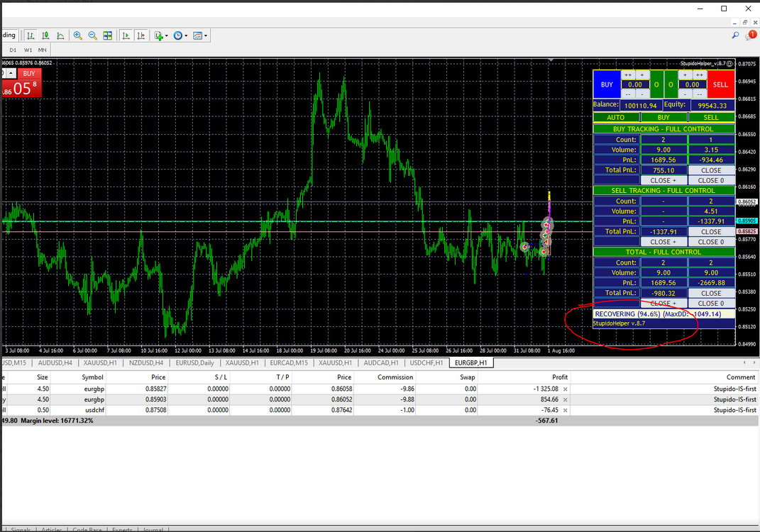Zoom in on the chart
The width and height of the screenshot is (760, 532).
(x=77, y=35)
